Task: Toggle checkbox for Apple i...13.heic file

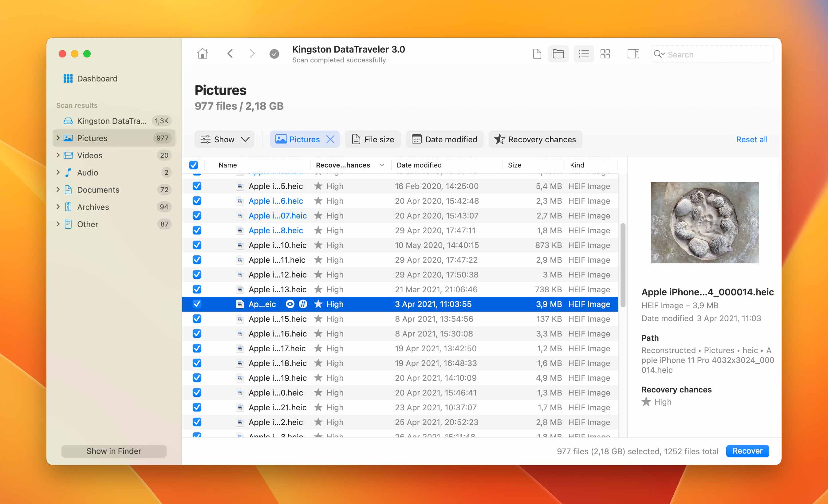Action: pyautogui.click(x=197, y=289)
